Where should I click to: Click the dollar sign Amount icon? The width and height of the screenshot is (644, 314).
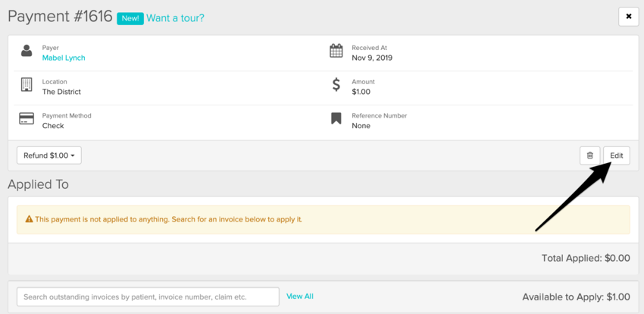pos(336,86)
